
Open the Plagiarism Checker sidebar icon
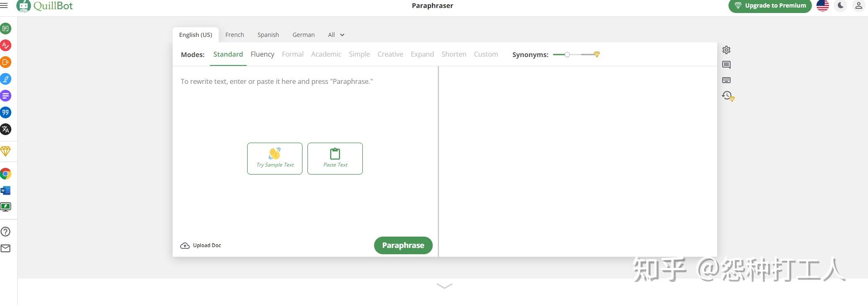point(5,62)
